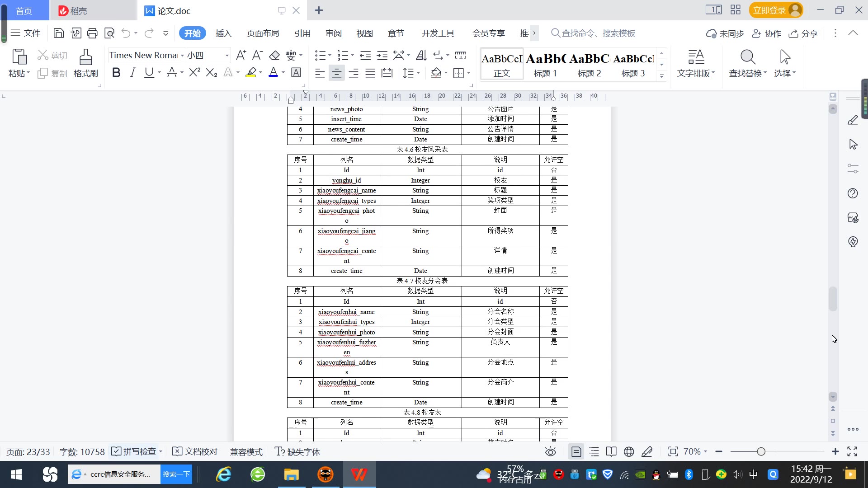Open the 视图 view tab
The width and height of the screenshot is (868, 488).
click(365, 33)
